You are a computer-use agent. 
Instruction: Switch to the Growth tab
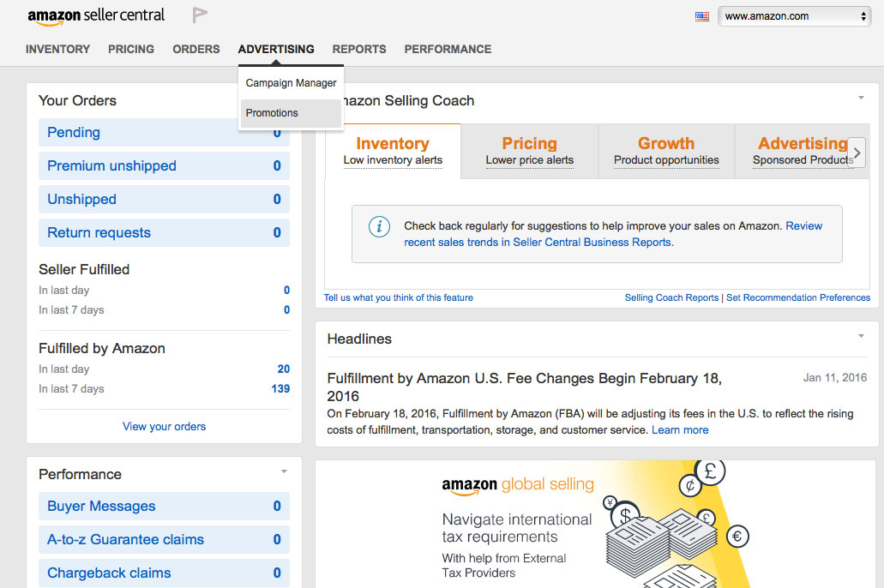point(666,150)
